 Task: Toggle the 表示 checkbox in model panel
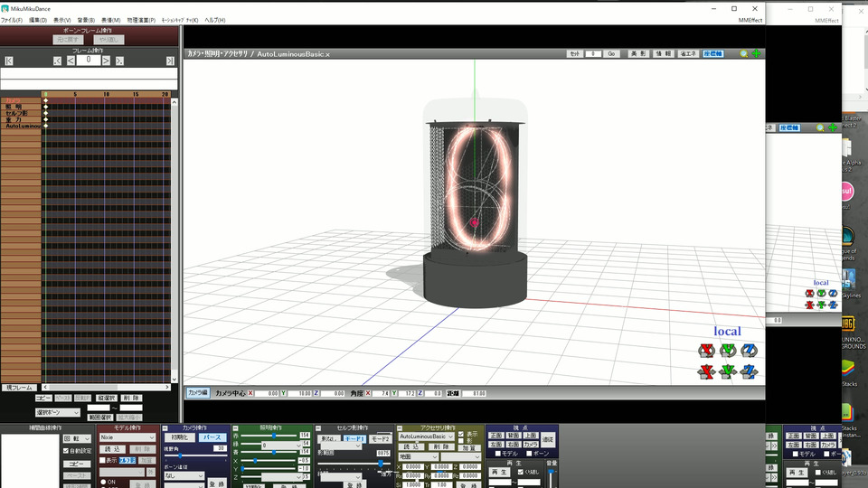[x=102, y=460]
